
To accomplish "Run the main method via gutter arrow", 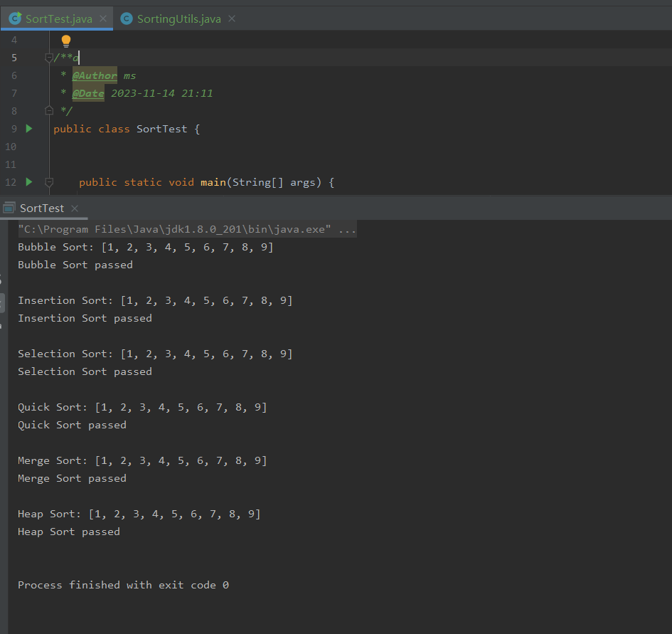I will coord(28,182).
